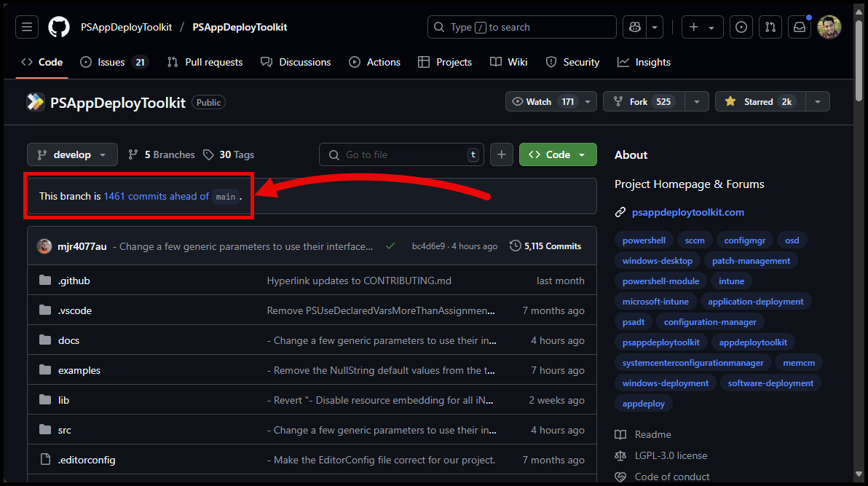This screenshot has height=486, width=868.
Task: Open the pull requests icon in header
Action: [770, 27]
